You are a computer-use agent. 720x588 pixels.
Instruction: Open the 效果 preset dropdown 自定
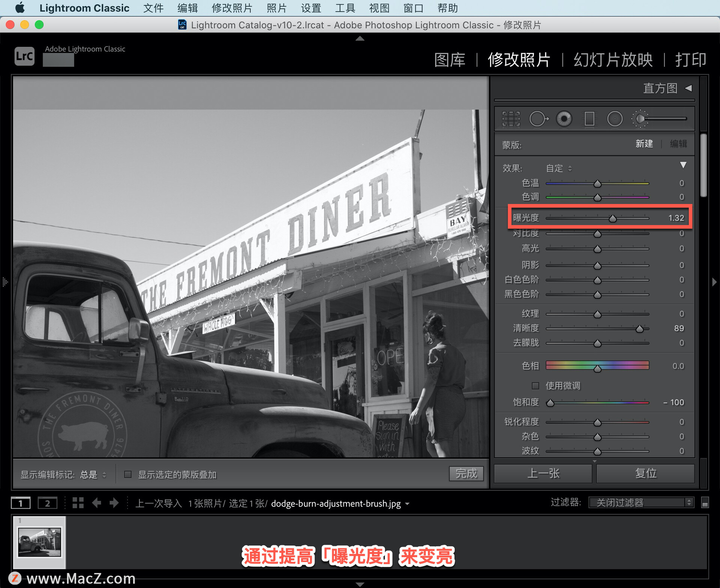coord(559,168)
